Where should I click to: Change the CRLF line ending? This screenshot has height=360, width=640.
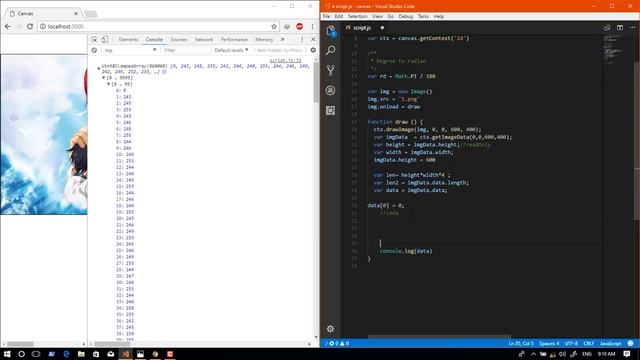pos(589,343)
